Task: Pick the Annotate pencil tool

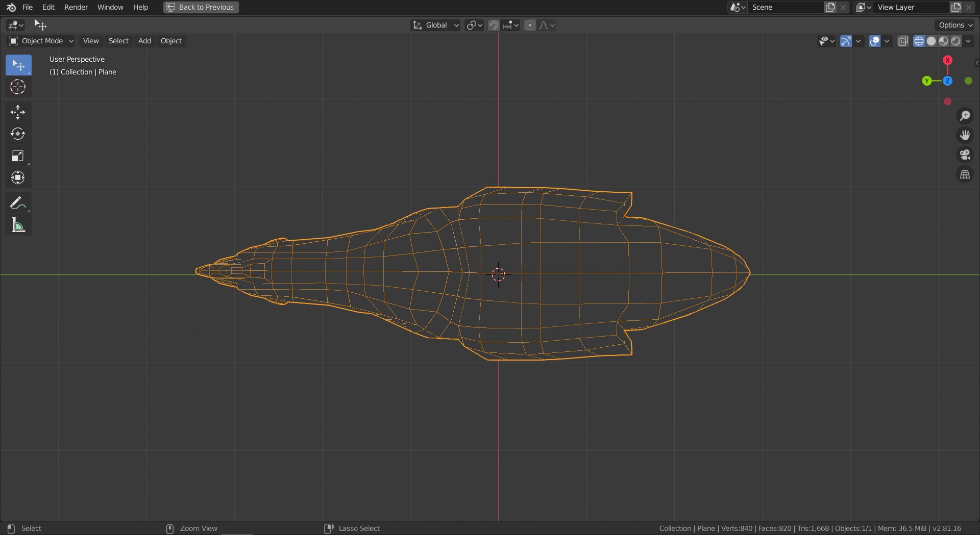Action: tap(18, 203)
